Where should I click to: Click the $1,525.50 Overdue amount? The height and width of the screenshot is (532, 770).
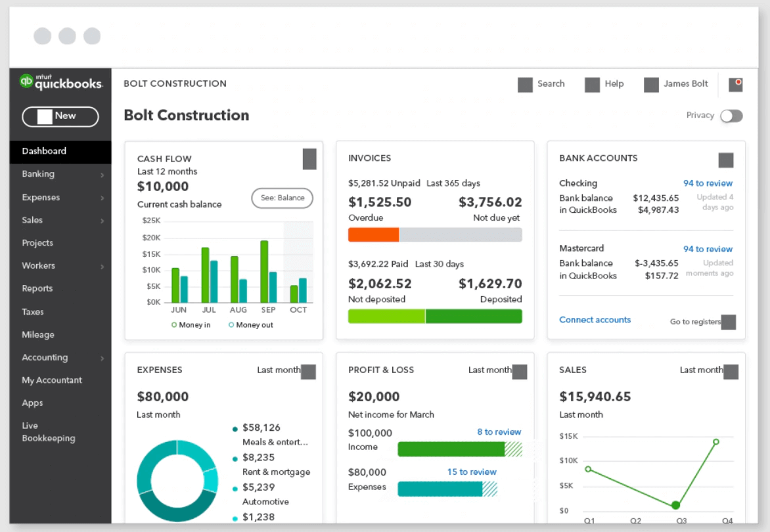click(380, 202)
